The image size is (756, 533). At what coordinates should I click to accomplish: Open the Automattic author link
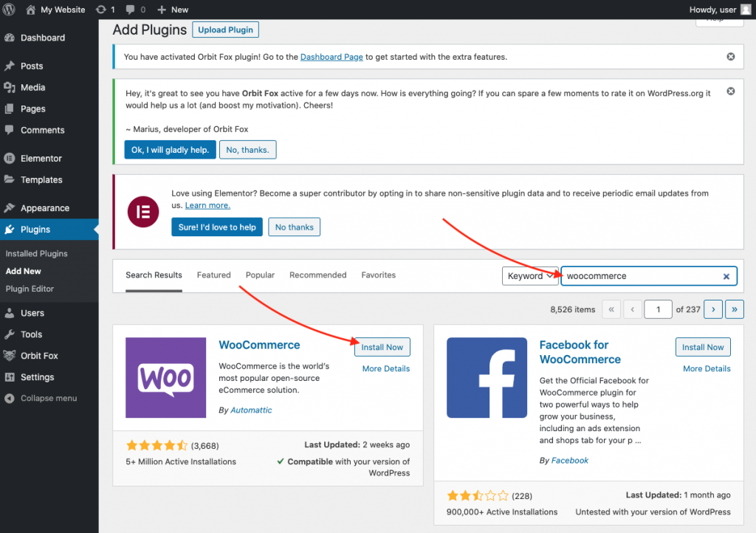click(251, 410)
